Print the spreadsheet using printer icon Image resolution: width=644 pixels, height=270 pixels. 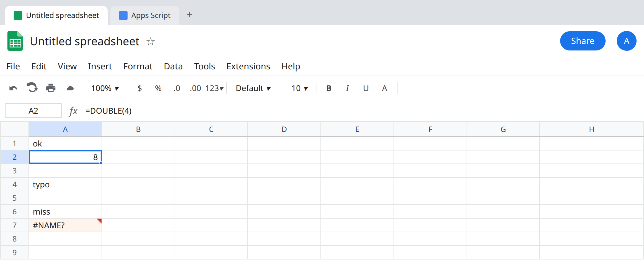point(51,88)
